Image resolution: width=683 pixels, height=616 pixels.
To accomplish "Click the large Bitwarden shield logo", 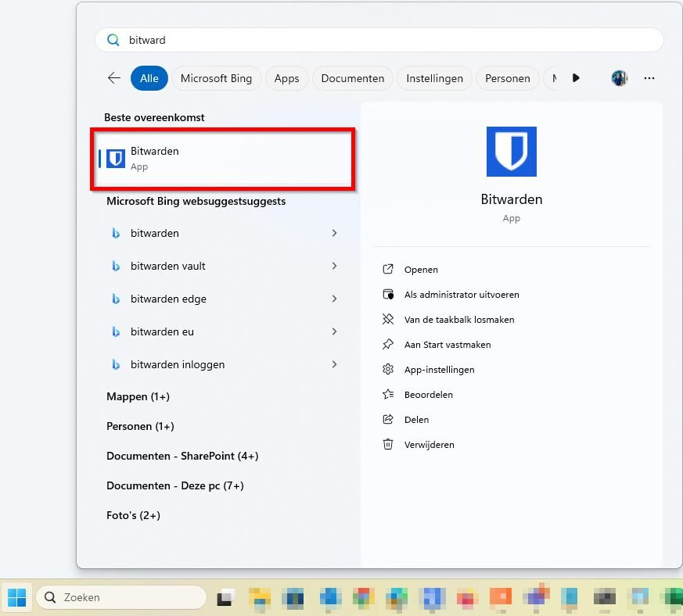I will (x=511, y=152).
